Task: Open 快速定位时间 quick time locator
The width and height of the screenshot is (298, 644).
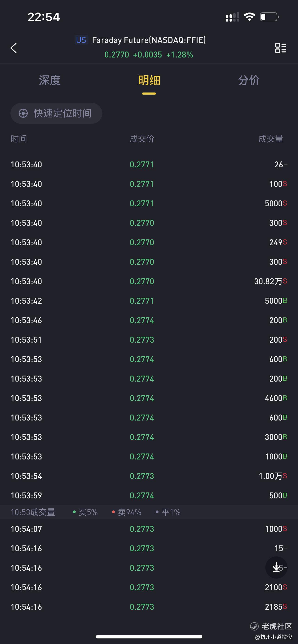Action: tap(56, 113)
